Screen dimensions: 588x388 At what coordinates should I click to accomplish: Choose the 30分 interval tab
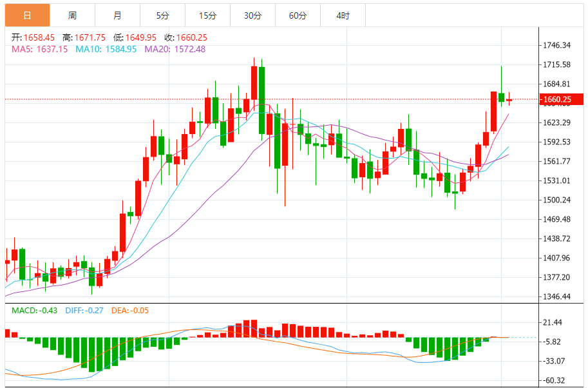tap(252, 15)
